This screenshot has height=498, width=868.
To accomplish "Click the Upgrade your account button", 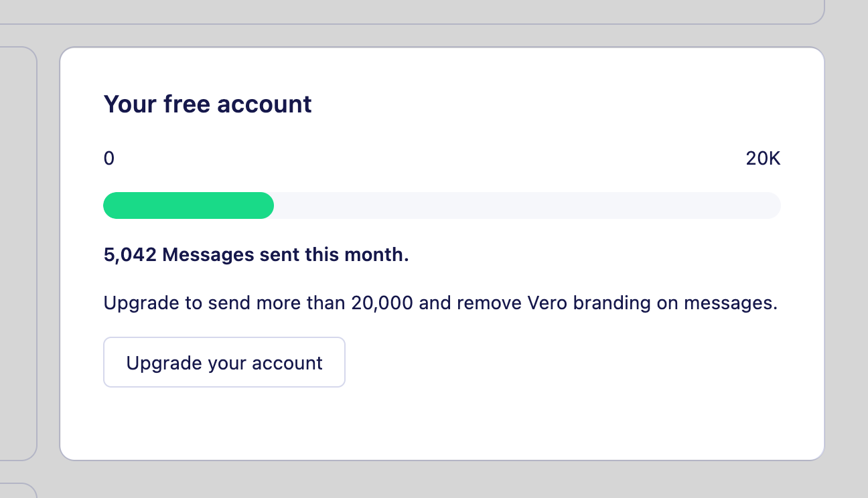I will coord(224,362).
